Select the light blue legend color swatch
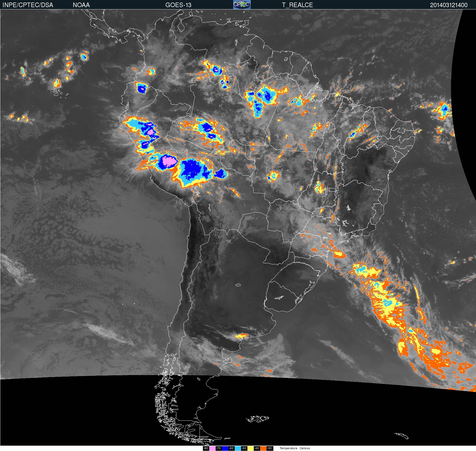Screen dimensions: 476x451 click(x=238, y=448)
